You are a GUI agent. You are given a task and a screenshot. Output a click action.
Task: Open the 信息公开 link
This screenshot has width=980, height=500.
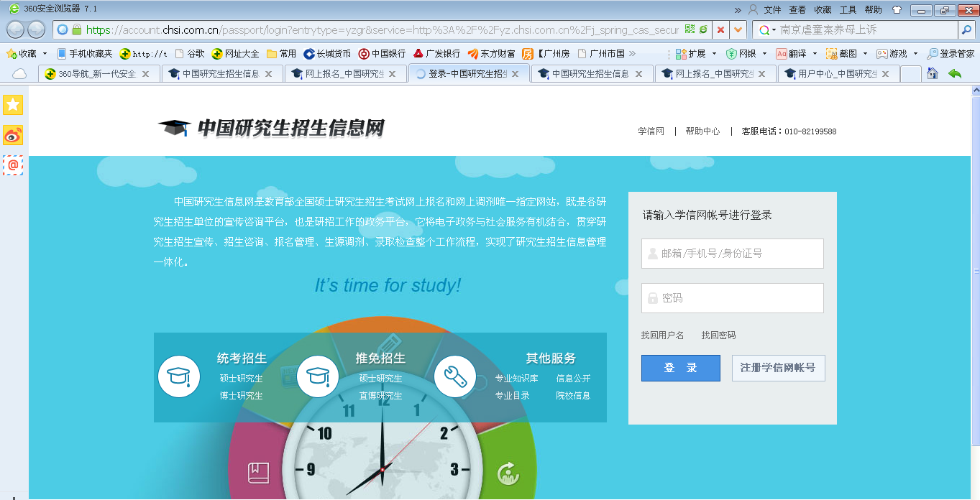[573, 379]
